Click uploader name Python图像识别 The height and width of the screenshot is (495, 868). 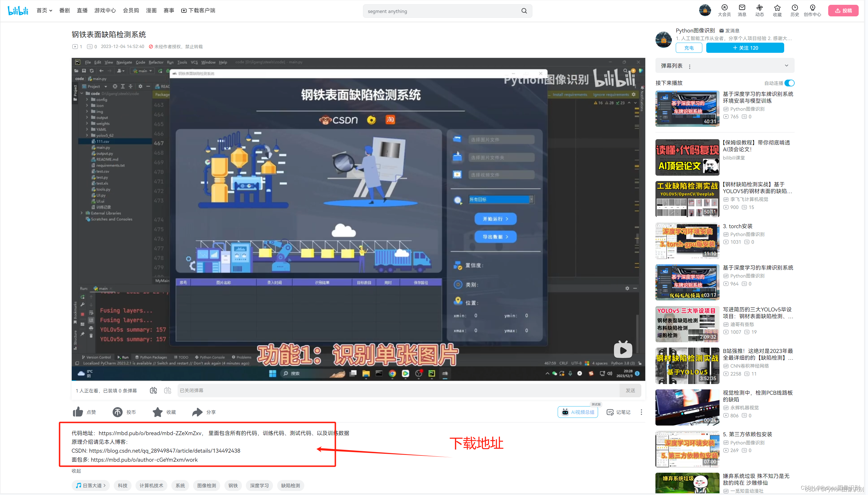click(695, 30)
